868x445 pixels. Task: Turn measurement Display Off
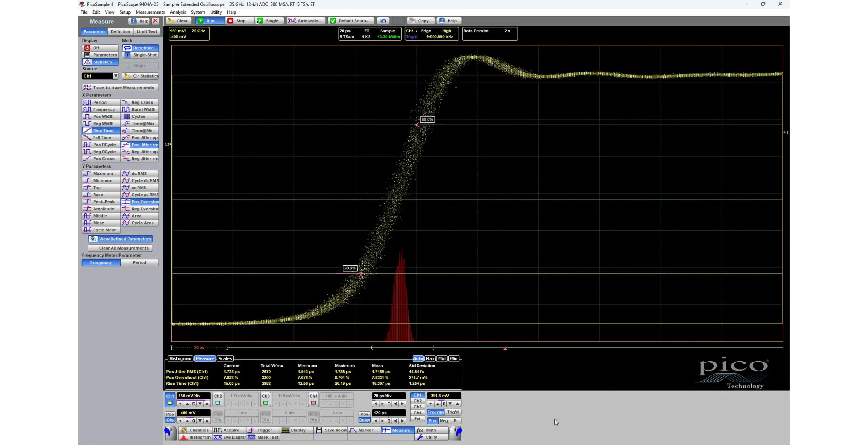(100, 48)
